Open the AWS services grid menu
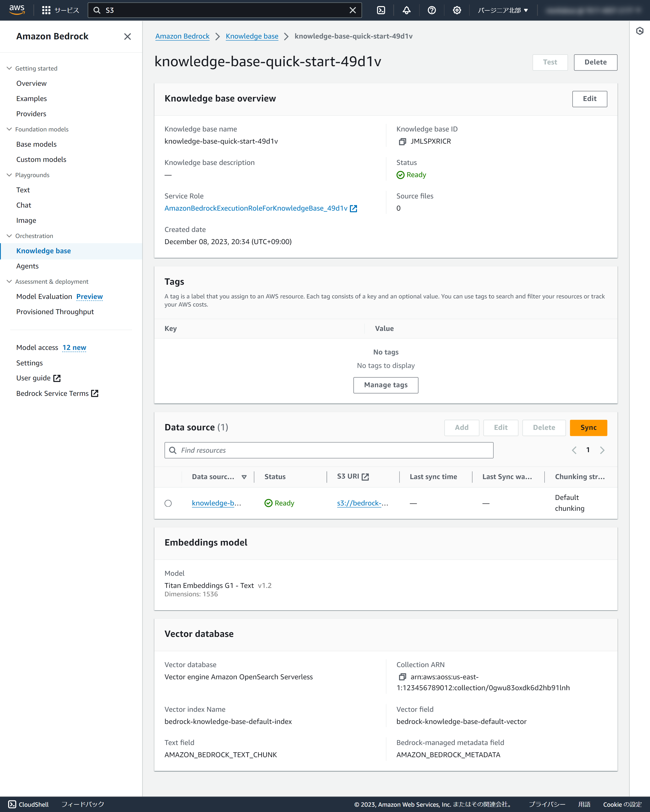This screenshot has height=812, width=650. 46,10
